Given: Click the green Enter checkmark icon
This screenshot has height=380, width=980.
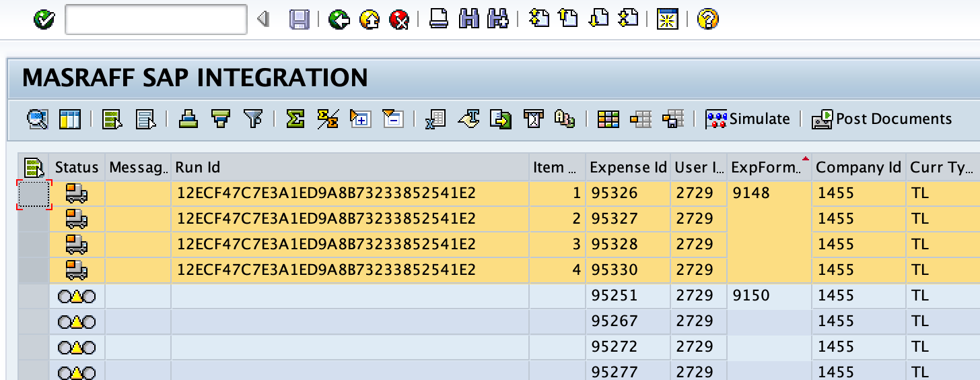Looking at the screenshot, I should click(44, 20).
